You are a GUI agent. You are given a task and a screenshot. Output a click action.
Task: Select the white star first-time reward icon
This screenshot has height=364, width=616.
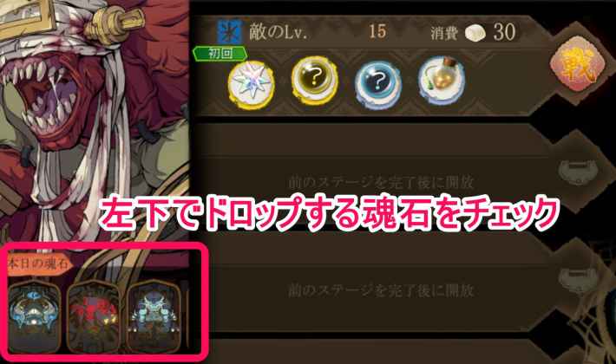[252, 85]
